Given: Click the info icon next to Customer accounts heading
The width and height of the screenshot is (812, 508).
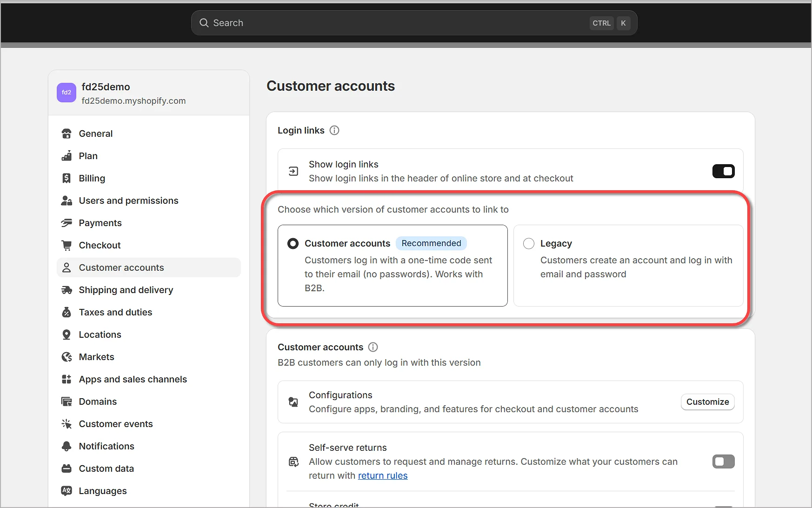Looking at the screenshot, I should (x=373, y=347).
